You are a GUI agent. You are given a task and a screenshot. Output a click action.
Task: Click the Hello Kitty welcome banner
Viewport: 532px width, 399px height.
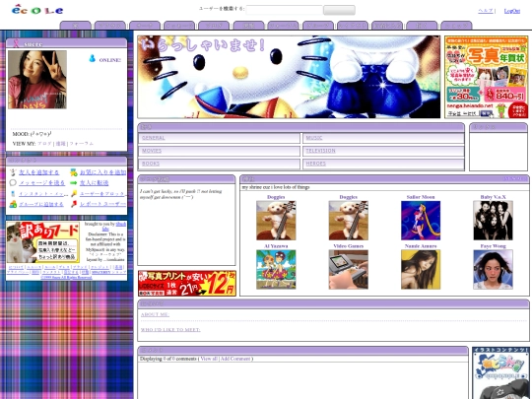[289, 77]
